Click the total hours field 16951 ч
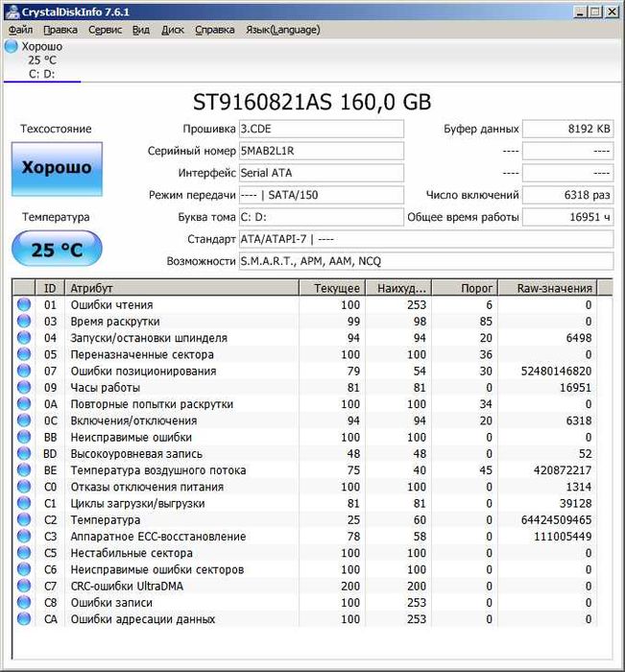This screenshot has height=672, width=625. (x=568, y=217)
